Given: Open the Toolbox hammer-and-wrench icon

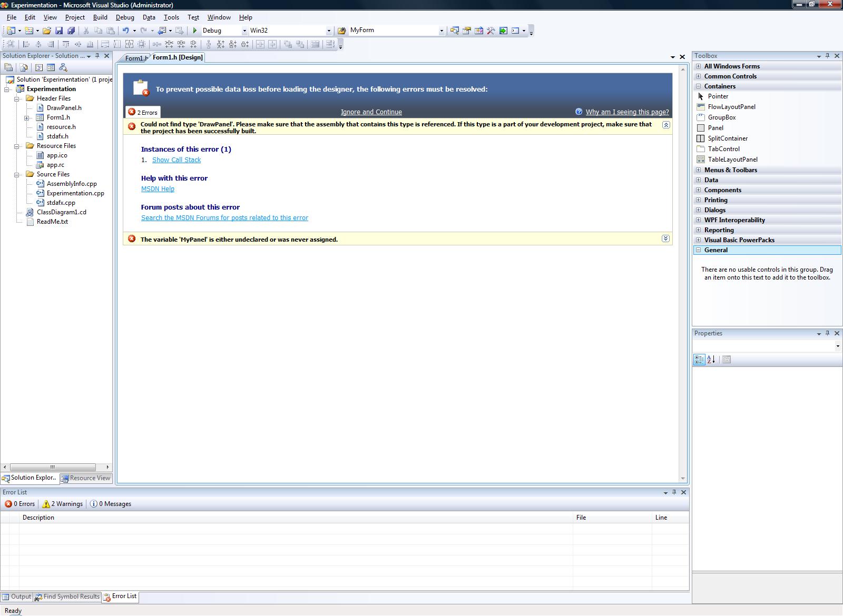Looking at the screenshot, I should click(x=491, y=31).
